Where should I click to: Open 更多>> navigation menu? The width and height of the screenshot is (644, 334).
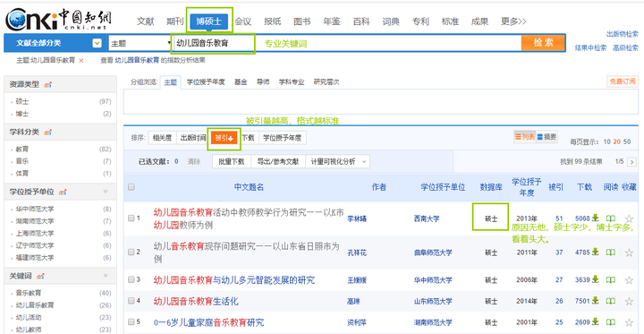[513, 21]
